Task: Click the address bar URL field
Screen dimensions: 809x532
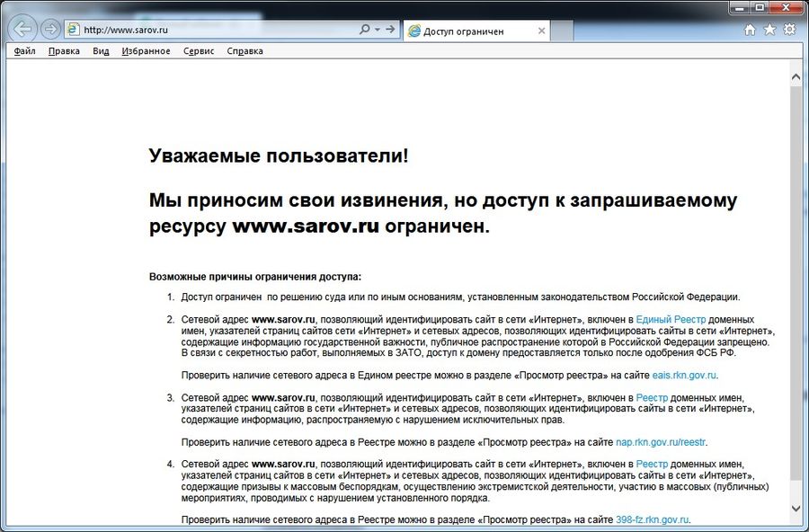Action: pyautogui.click(x=216, y=30)
